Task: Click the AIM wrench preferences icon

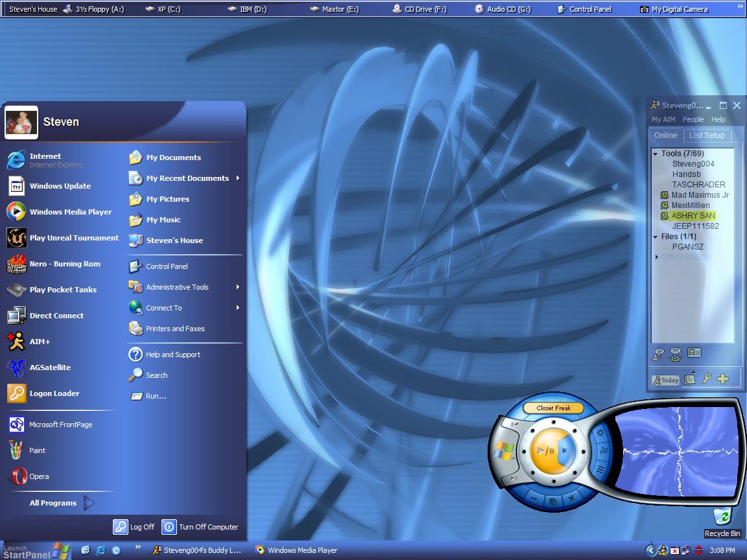Action: click(x=707, y=379)
